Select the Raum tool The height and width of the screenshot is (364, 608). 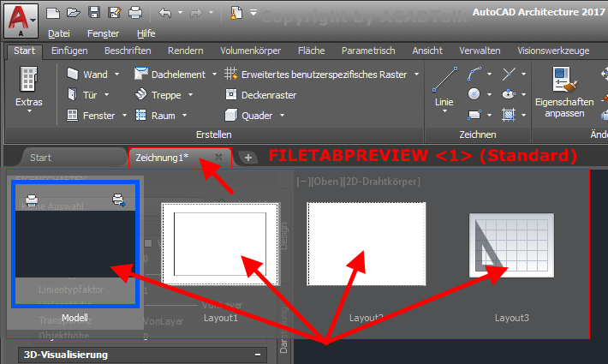click(x=155, y=115)
